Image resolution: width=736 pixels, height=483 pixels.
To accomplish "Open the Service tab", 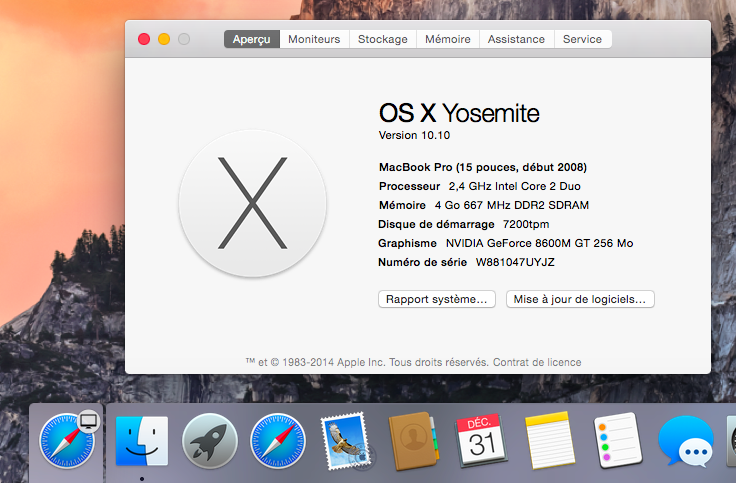I will point(583,39).
